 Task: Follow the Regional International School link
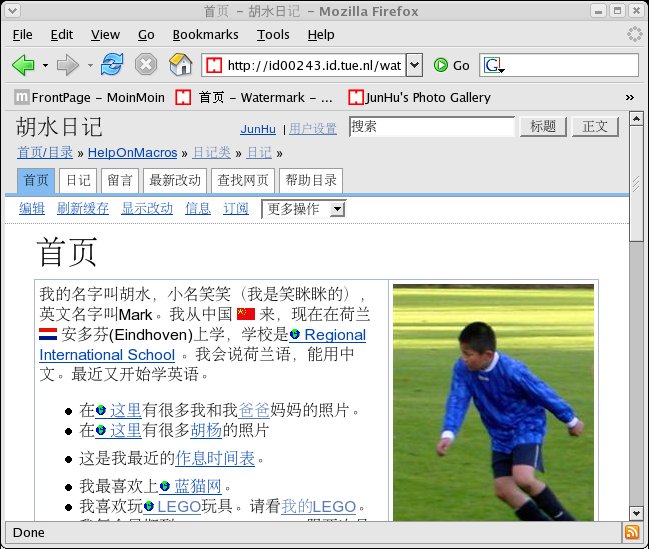point(333,335)
